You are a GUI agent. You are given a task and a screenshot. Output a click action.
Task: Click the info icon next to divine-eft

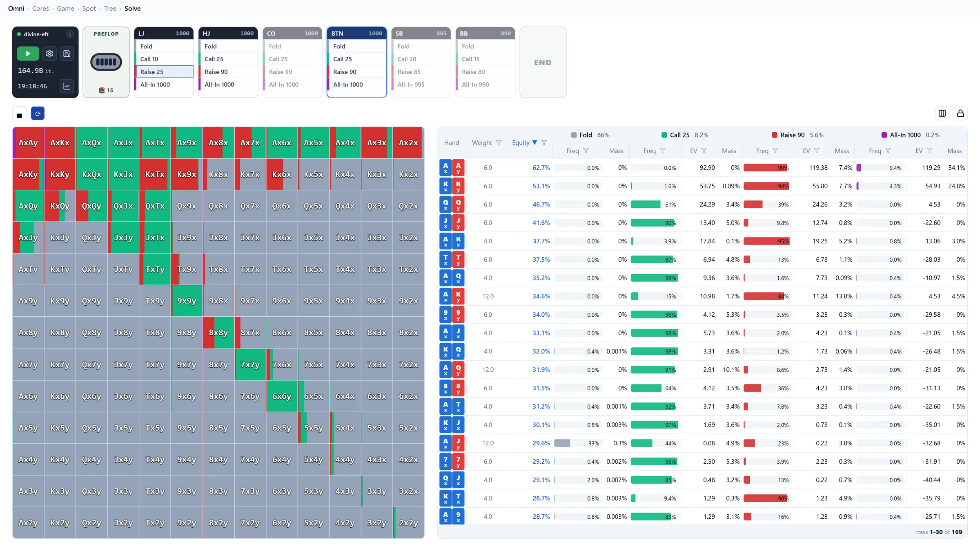point(70,34)
